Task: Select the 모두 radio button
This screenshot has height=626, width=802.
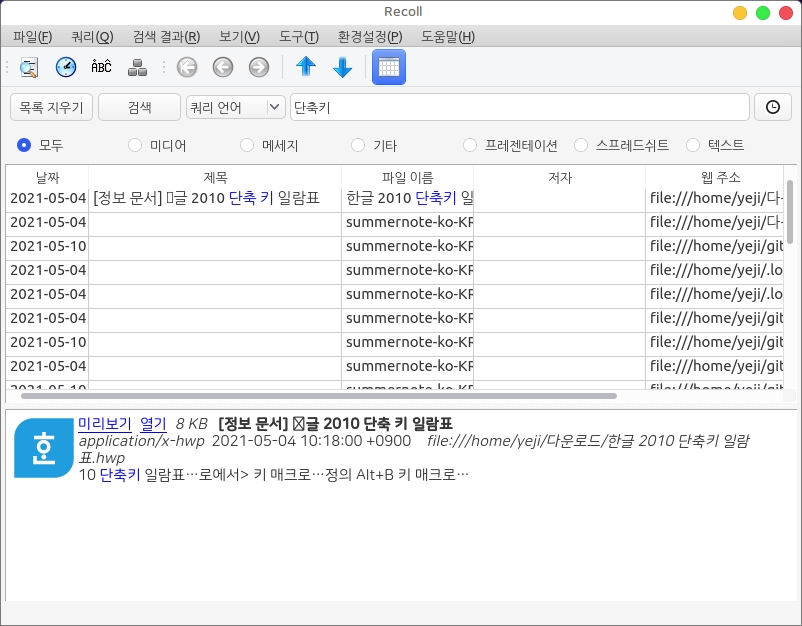Action: pos(25,145)
